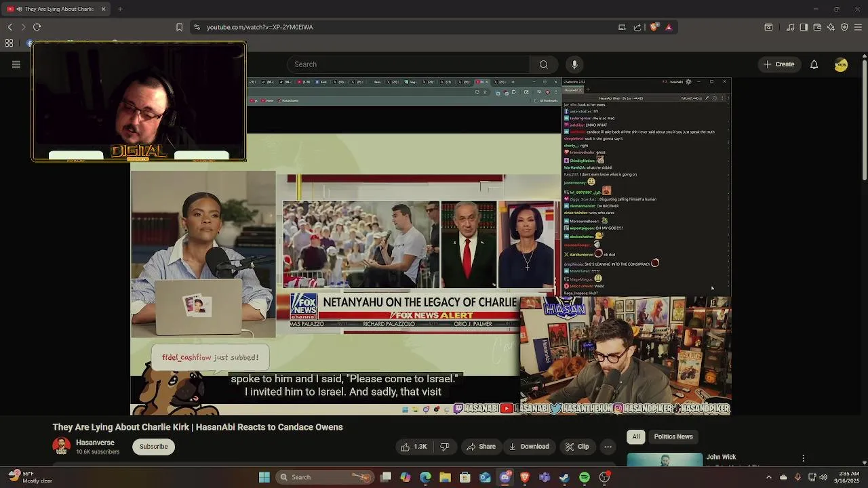Viewport: 868px width, 488px height.
Task: Click the video title text
Action: click(x=198, y=427)
